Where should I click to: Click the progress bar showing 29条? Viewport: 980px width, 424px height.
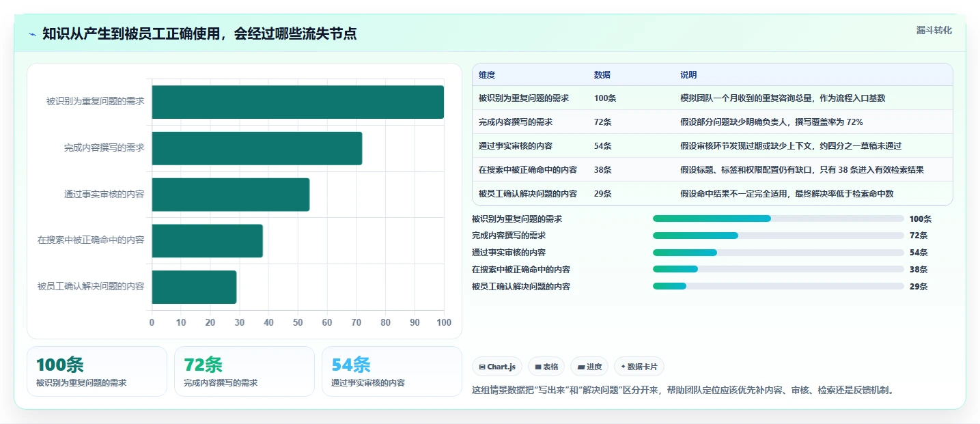[x=779, y=286]
